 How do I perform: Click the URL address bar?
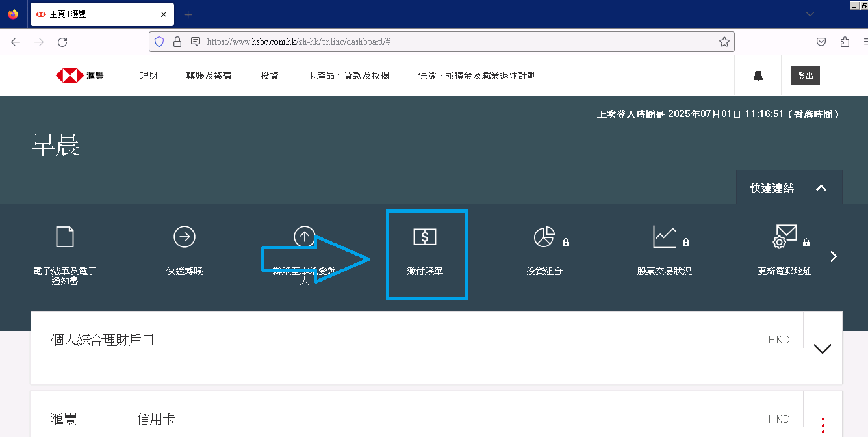pos(455,42)
